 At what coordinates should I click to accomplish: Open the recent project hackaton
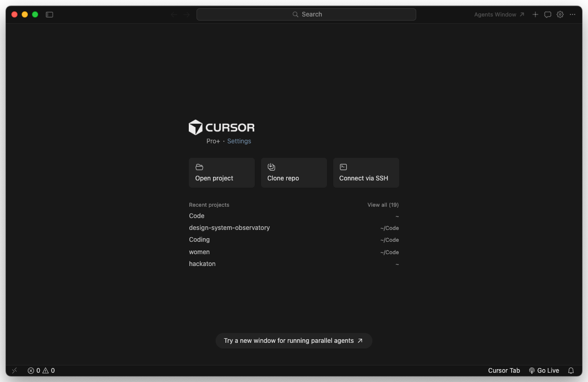[x=293, y=264]
